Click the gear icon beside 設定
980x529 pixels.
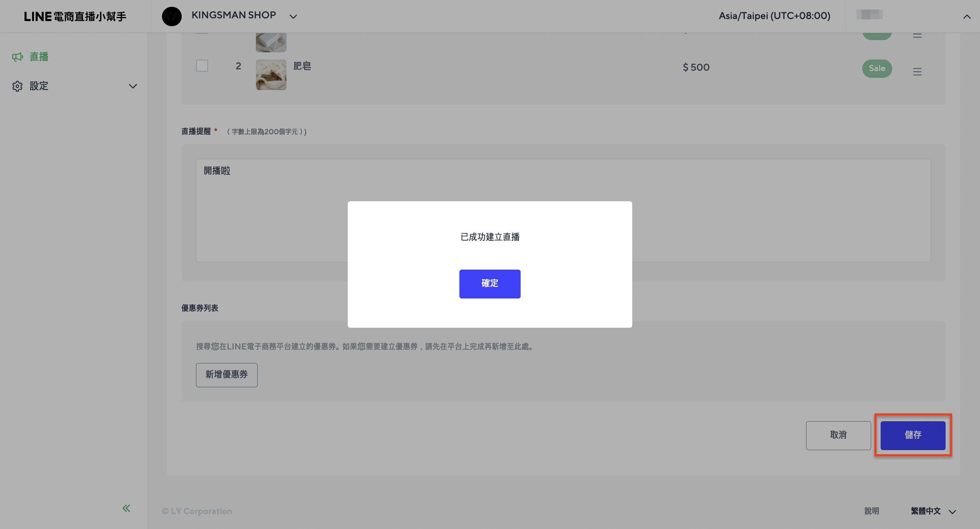coord(17,86)
